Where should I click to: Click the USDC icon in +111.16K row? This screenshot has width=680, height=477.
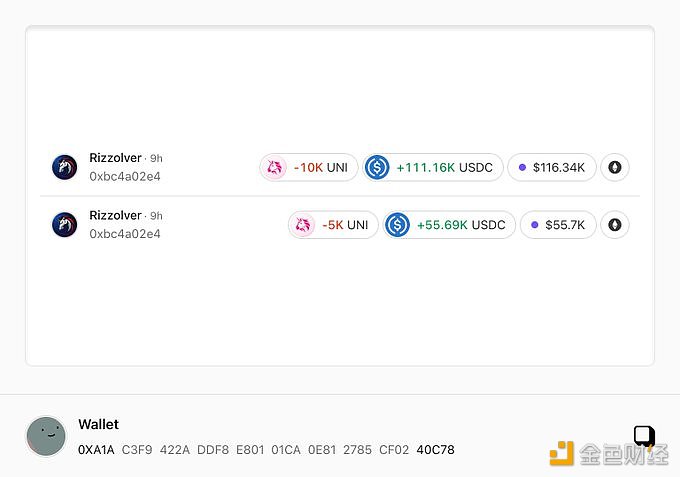tap(377, 167)
